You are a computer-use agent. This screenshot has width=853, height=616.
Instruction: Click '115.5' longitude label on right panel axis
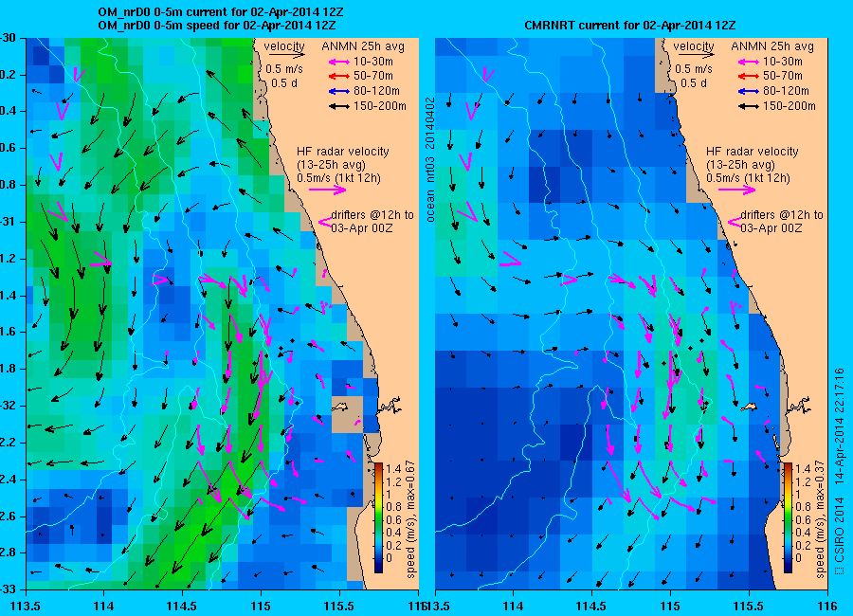coord(749,607)
